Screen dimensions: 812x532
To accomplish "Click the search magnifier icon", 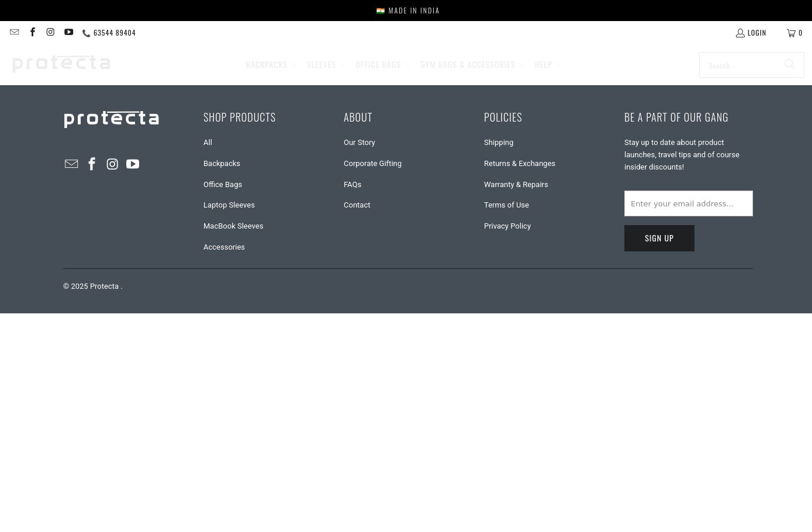I will (789, 65).
